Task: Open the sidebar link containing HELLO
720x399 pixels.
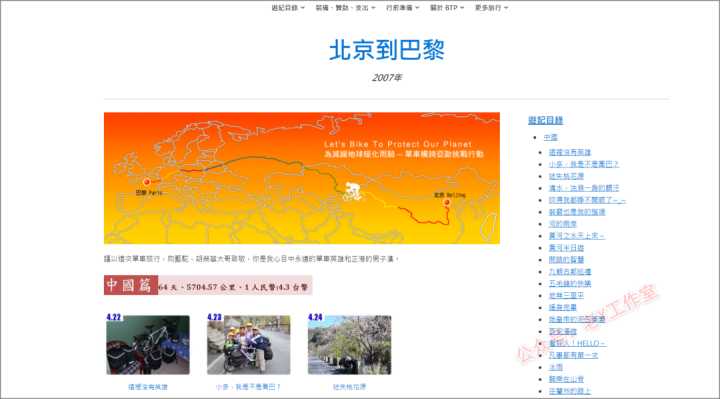Action: point(577,343)
